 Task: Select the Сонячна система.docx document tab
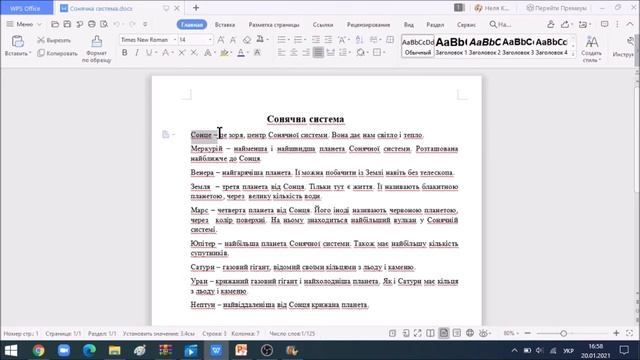[101, 8]
